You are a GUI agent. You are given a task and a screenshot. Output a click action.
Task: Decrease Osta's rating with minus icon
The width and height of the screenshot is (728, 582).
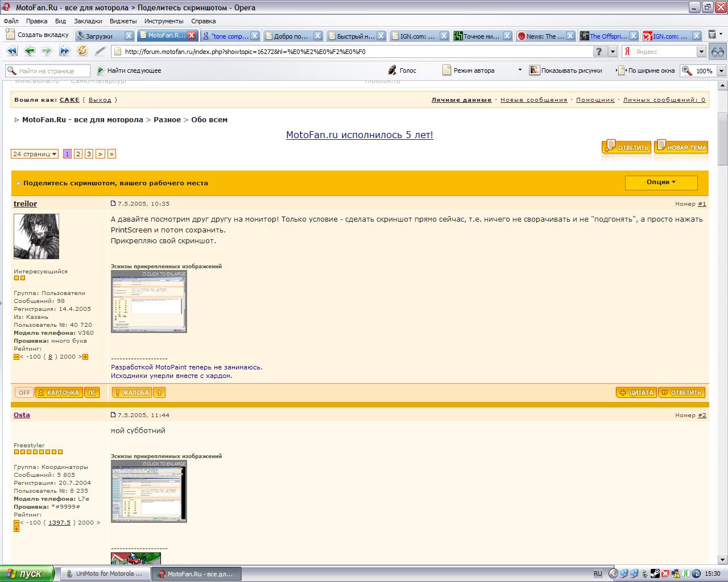tap(16, 523)
